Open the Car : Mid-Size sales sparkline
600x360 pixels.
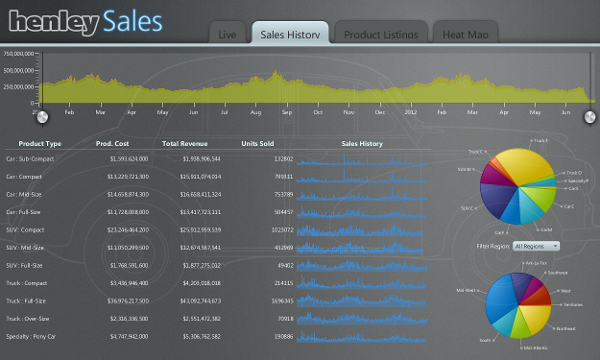pyautogui.click(x=362, y=194)
